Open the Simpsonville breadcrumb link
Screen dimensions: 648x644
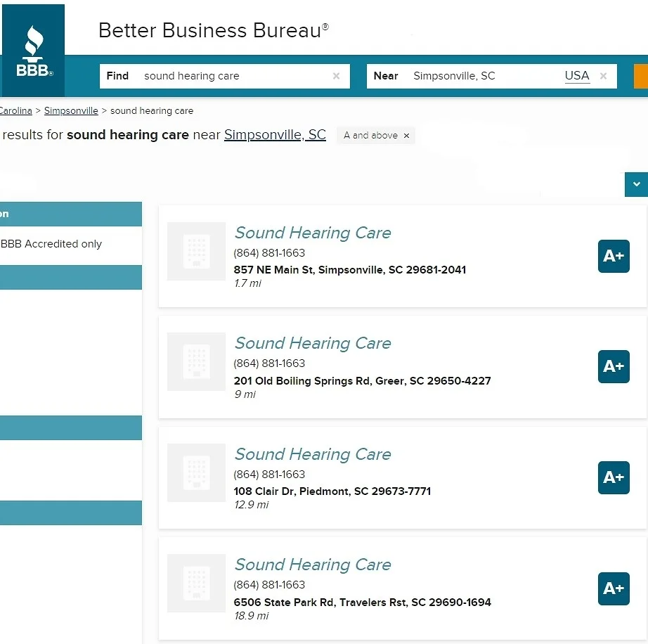point(71,111)
